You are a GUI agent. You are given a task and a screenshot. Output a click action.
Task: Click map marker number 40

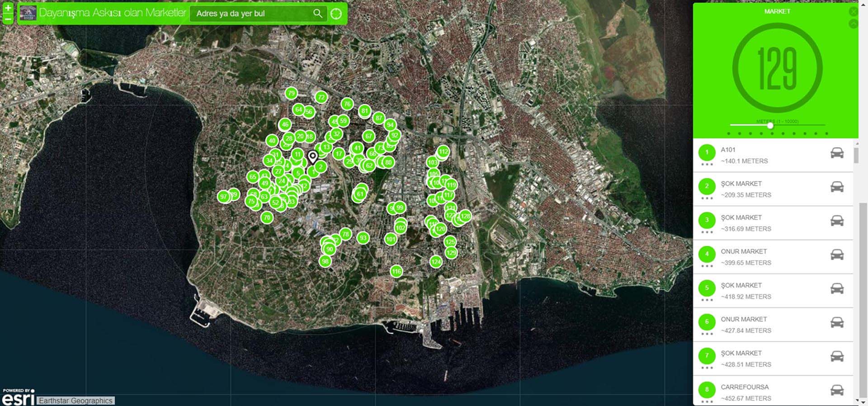[x=272, y=141]
